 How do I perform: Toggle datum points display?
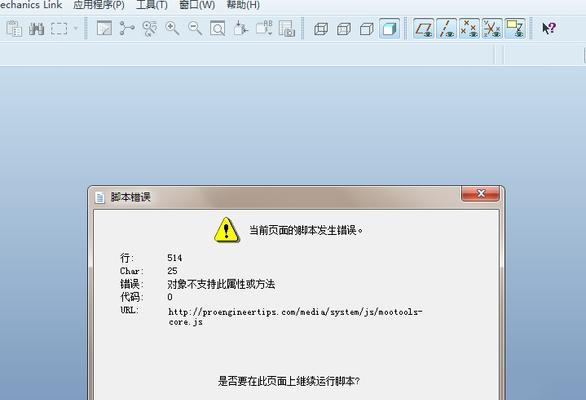(x=469, y=28)
